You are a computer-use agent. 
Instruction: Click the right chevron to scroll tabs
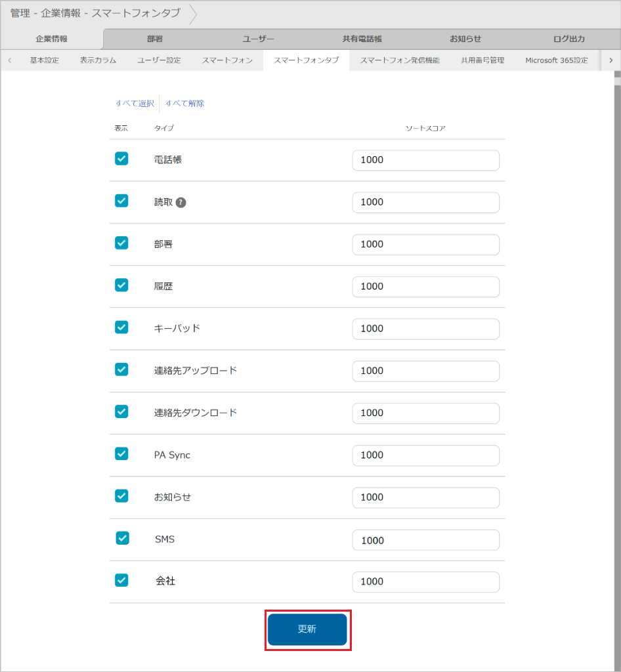click(x=611, y=60)
